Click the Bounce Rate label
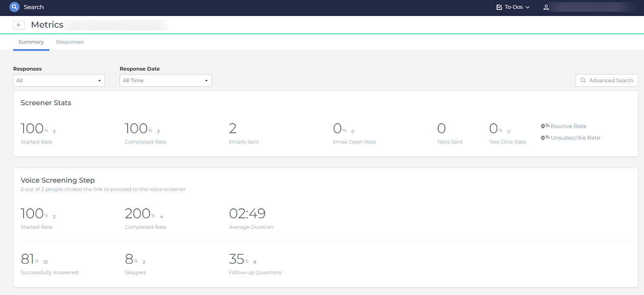Screen dimensions: 644x295 click(x=568, y=126)
